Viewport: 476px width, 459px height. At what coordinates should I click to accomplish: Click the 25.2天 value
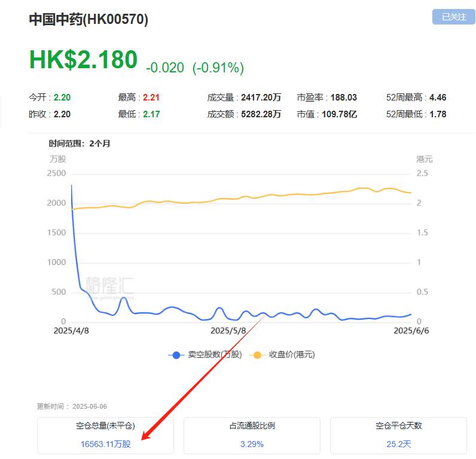[398, 444]
